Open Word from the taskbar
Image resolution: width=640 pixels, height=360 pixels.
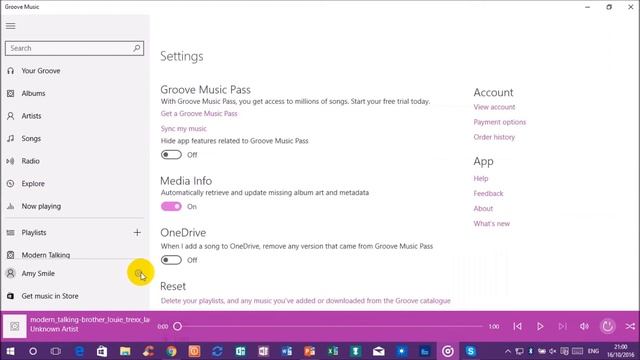tap(287, 351)
